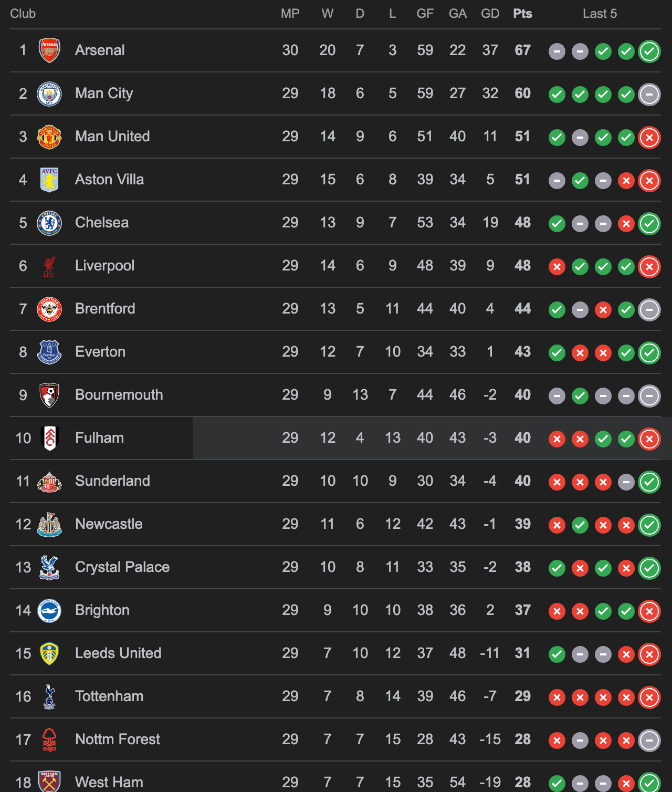Open the Nottm Forest club badge

[x=50, y=739]
